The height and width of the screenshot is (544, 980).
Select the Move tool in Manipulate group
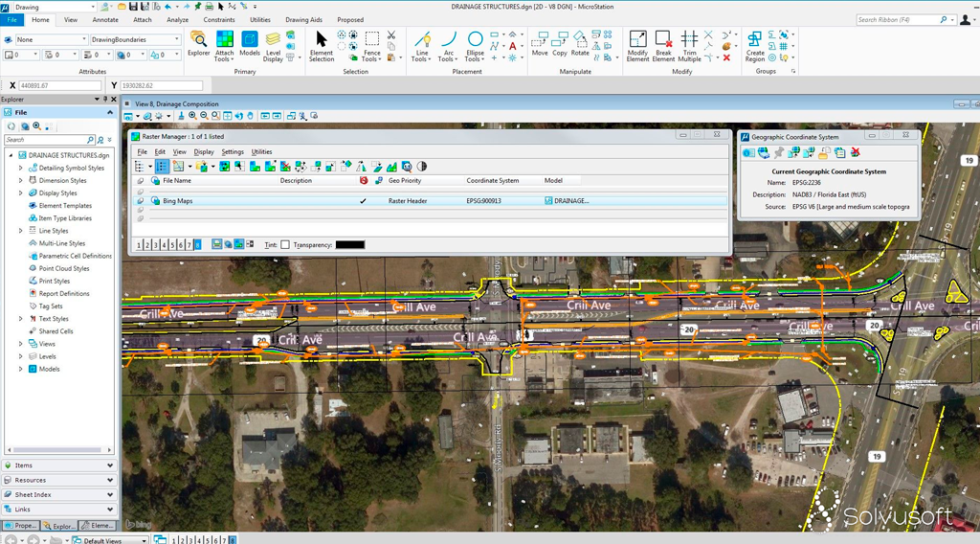pos(540,44)
